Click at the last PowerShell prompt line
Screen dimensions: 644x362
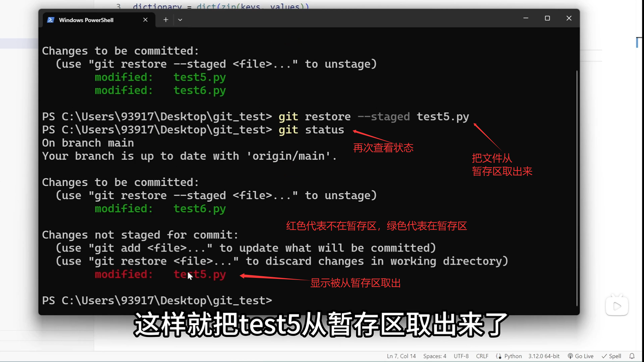click(x=157, y=300)
